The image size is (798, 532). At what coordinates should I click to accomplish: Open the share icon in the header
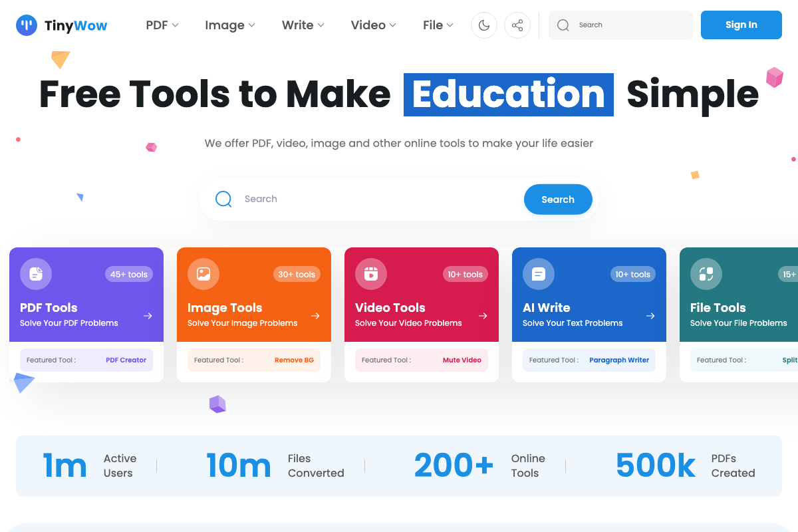[517, 25]
